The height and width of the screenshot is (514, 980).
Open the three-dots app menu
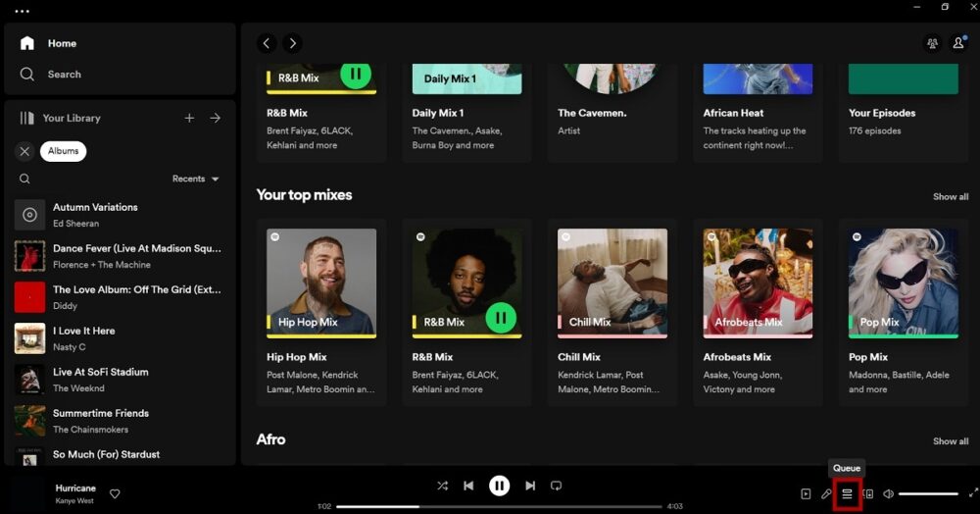coord(22,11)
